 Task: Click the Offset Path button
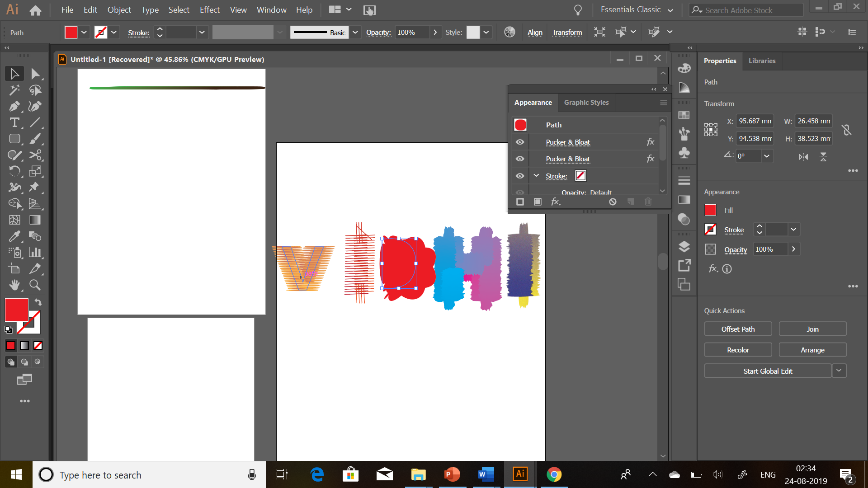point(738,329)
